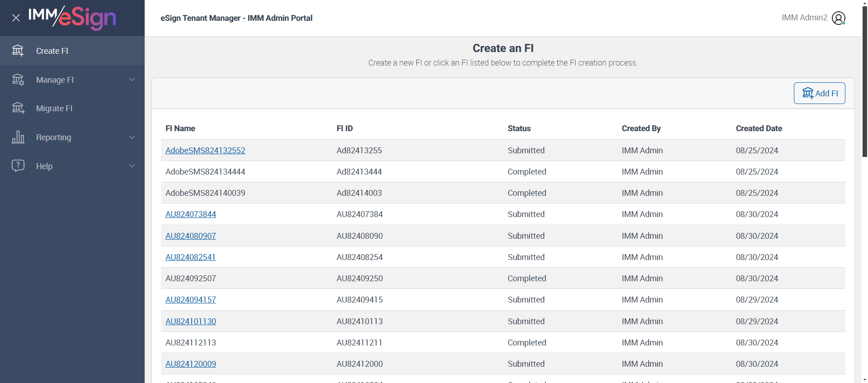Viewport: 868px width, 383px height.
Task: Click FI ID AU82410113
Action: pos(360,321)
